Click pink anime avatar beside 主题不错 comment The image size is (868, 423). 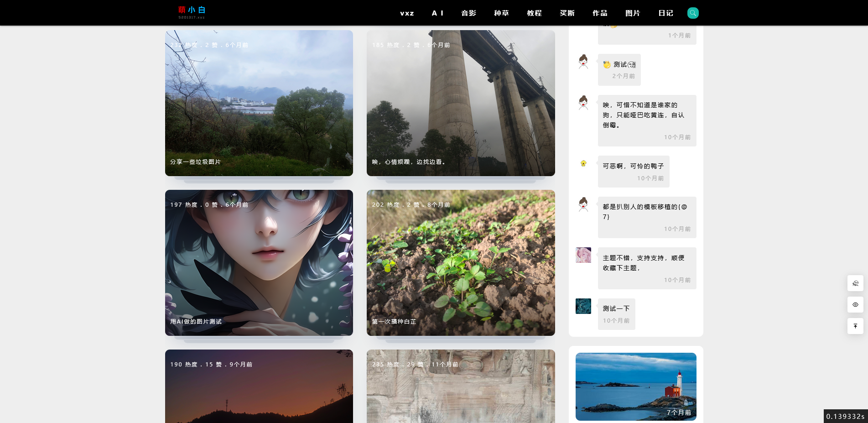tap(583, 255)
